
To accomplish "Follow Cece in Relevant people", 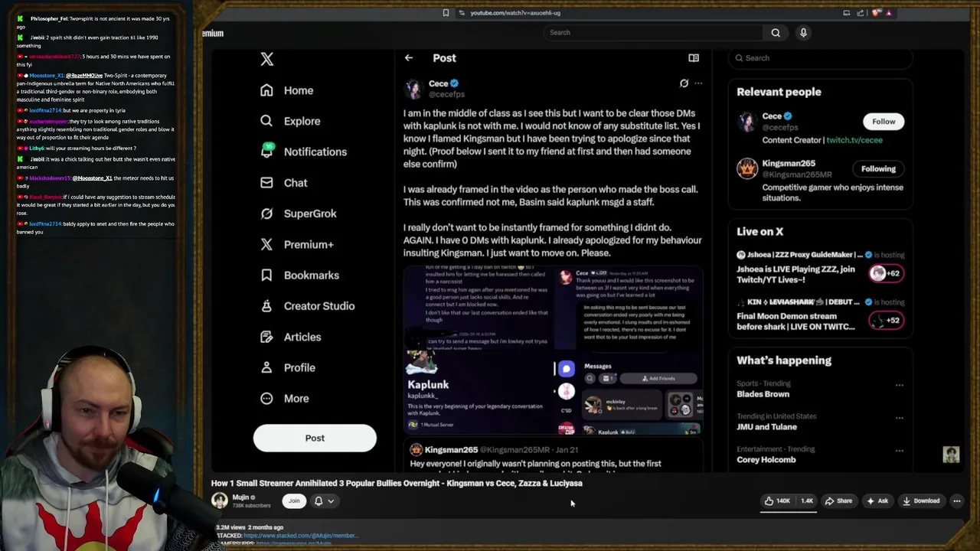I will [884, 121].
